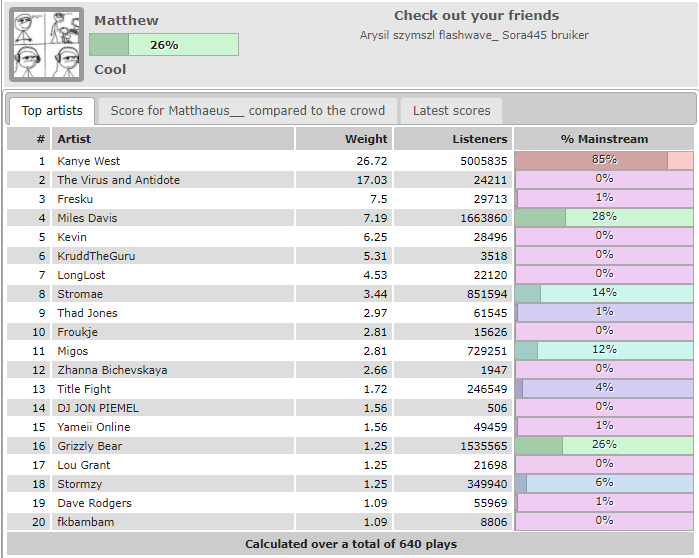Open the Top artists tab
699x558 pixels.
[x=52, y=111]
